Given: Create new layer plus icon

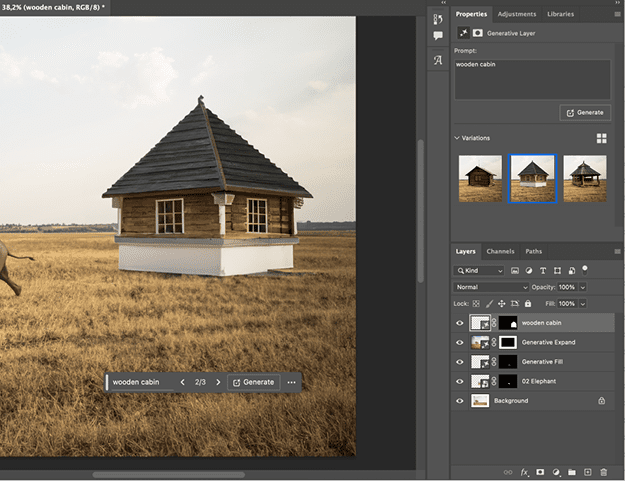Looking at the screenshot, I should coord(588,472).
